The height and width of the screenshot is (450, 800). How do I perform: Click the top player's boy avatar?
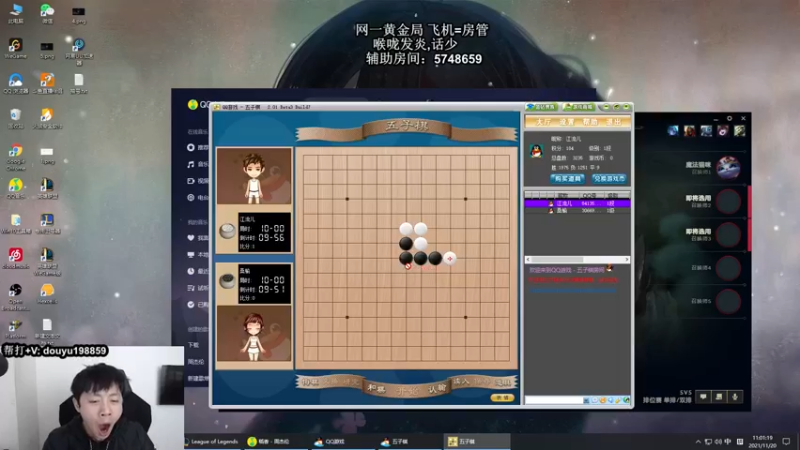coord(254,176)
